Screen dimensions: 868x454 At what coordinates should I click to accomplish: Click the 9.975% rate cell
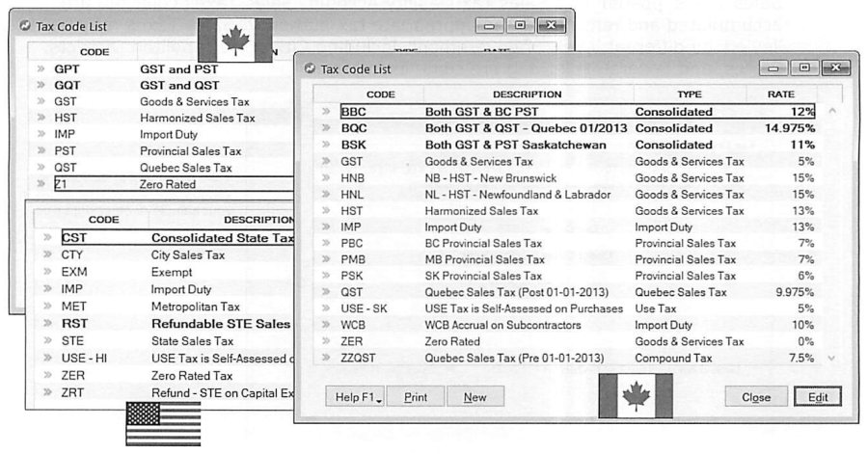click(795, 292)
